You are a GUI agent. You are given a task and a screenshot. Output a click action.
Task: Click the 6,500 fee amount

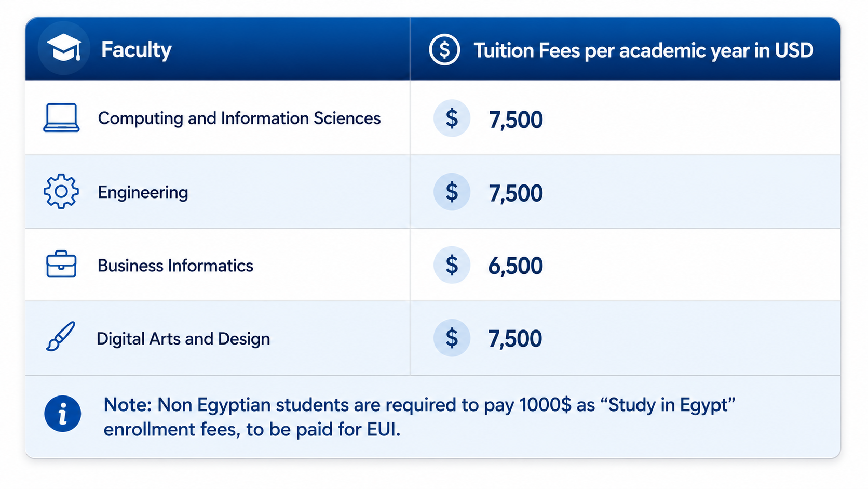[x=516, y=266]
